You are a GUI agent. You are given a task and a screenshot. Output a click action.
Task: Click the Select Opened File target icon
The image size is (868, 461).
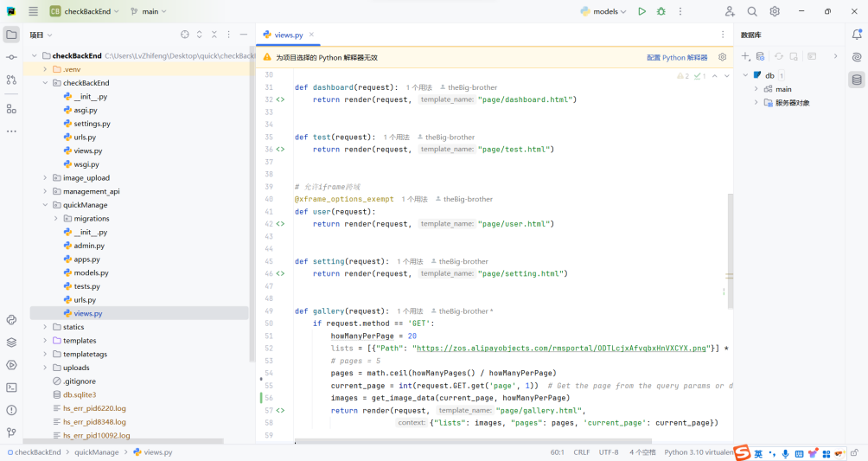[x=184, y=35]
